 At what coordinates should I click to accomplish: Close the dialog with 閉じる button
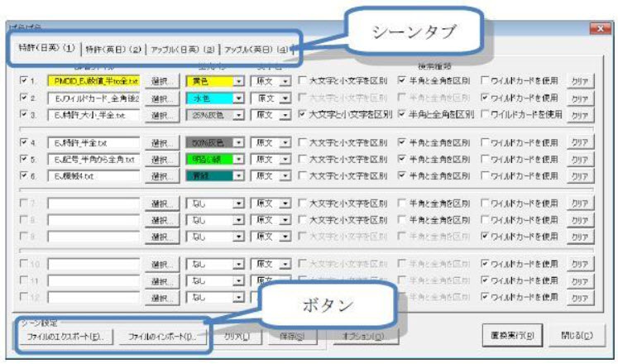point(575,335)
